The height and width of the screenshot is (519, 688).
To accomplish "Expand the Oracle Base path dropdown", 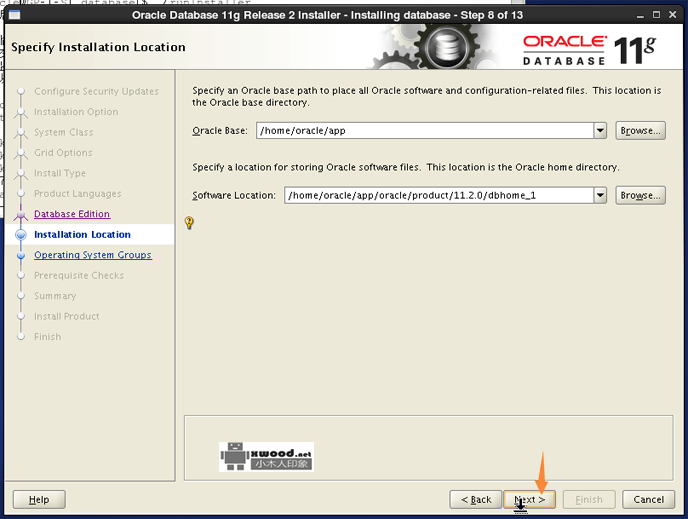I will click(600, 131).
